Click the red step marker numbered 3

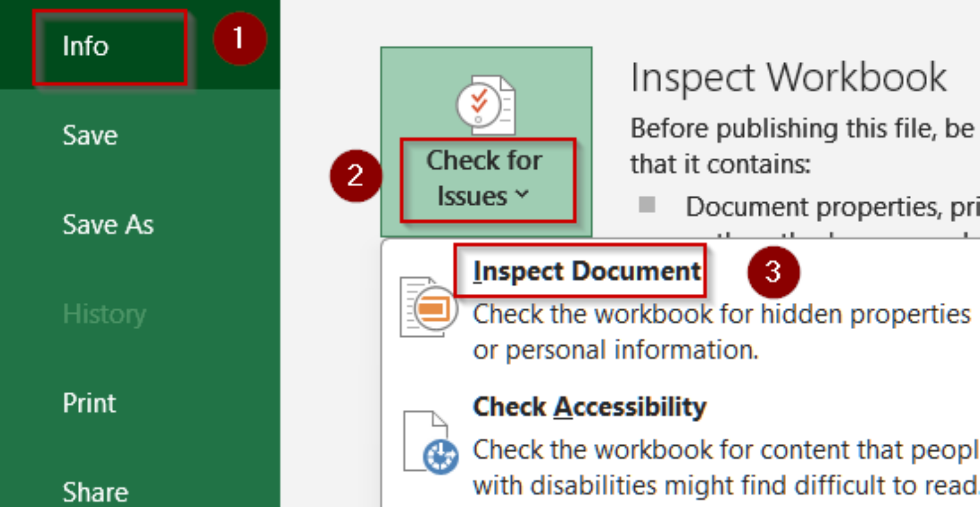[x=773, y=272]
